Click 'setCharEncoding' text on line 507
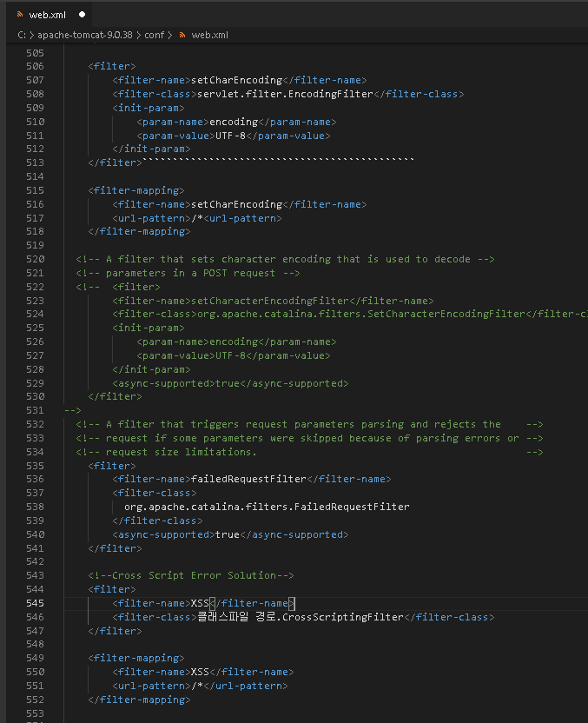Viewport: 588px width, 723px height. point(236,80)
